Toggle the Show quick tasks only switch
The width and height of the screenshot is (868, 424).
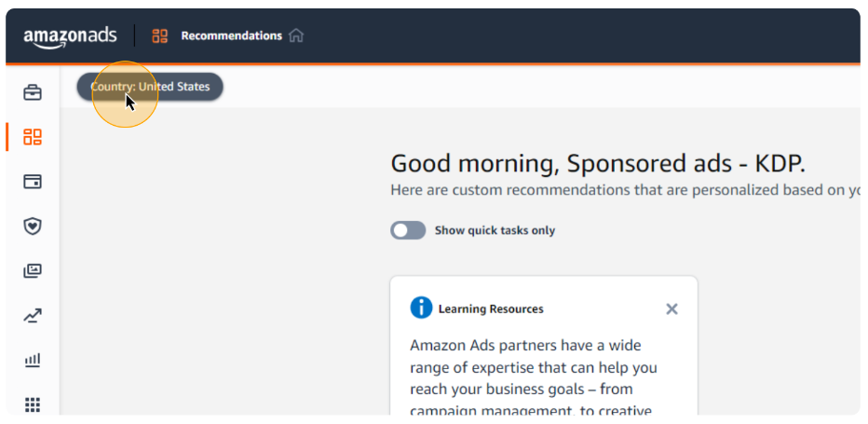coord(408,230)
